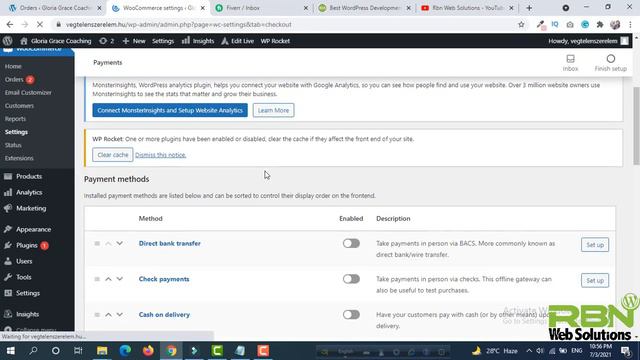The image size is (640, 360).
Task: Grab the Check payments drag handle
Action: click(97, 279)
